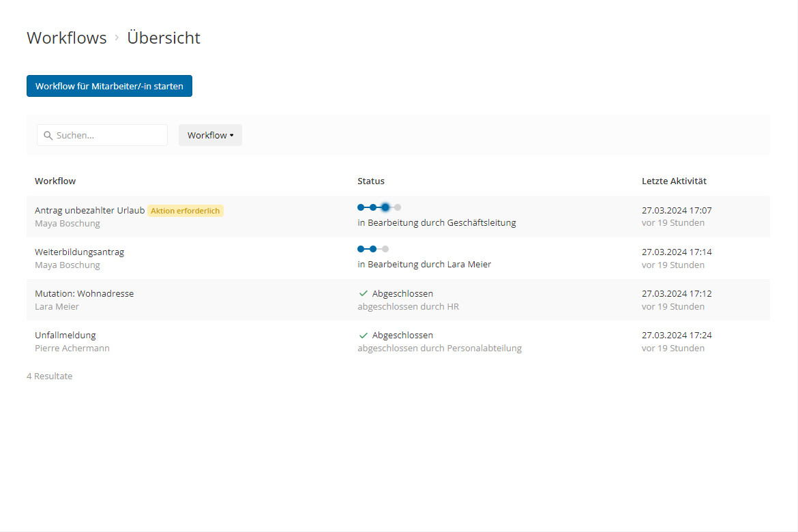
Task: Sort by Letzte Aktivität column header
Action: (674, 181)
